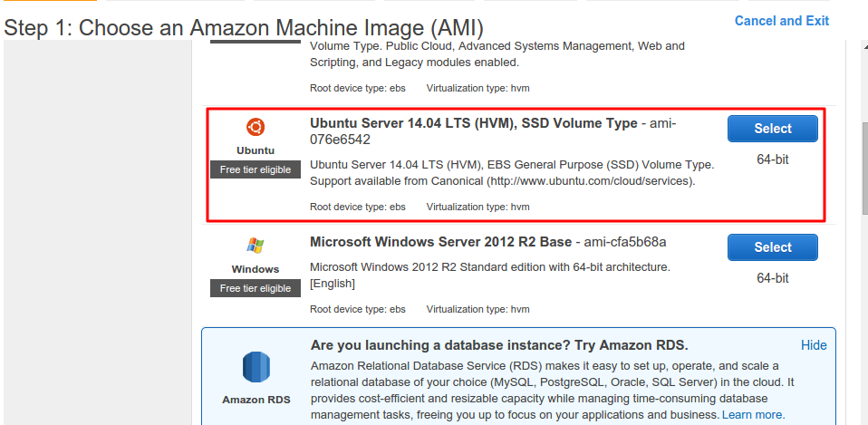Click the Ubuntu logo icon
This screenshot has height=425, width=868.
click(256, 127)
